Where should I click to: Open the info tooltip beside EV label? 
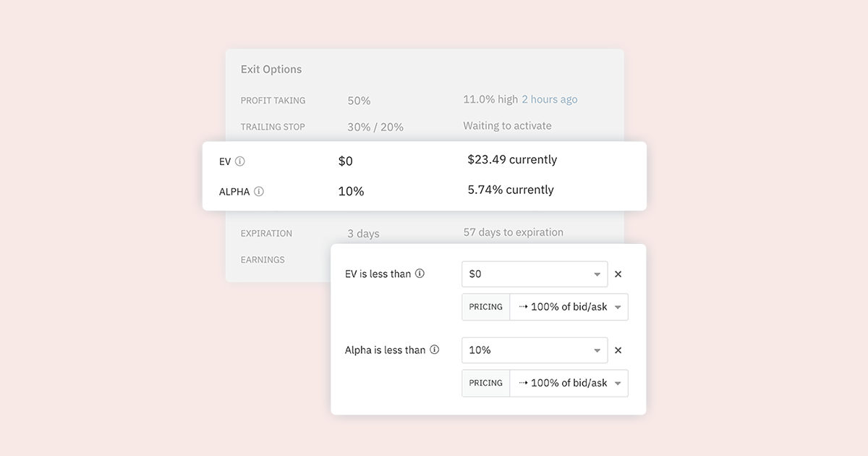(x=239, y=161)
